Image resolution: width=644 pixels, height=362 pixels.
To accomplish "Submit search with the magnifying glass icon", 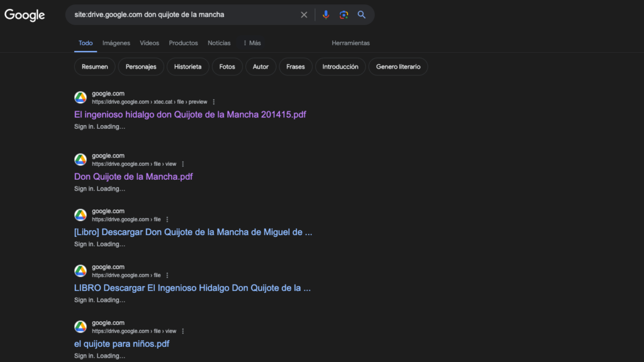I will point(362,15).
